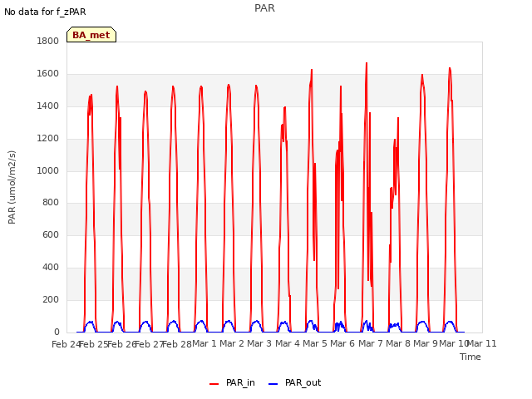Viewport: 532px width, 399px height.
Task: Click the Mar 7 PAR_in peak near 1670
Action: pos(367,63)
